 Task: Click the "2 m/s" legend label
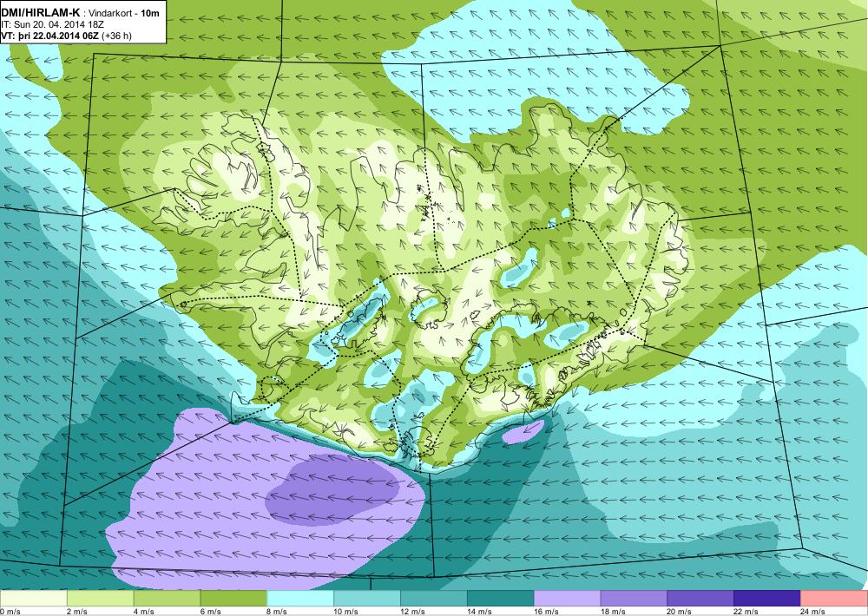click(x=77, y=612)
